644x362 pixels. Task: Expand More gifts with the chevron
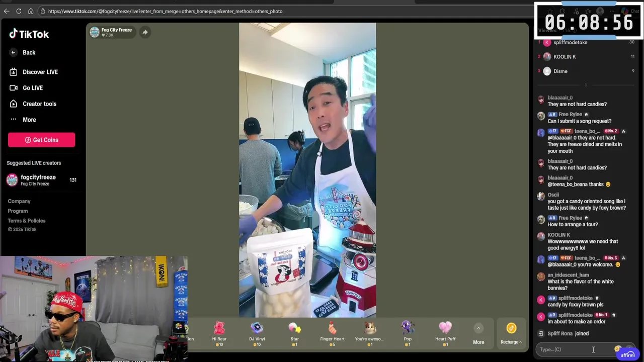[478, 328]
